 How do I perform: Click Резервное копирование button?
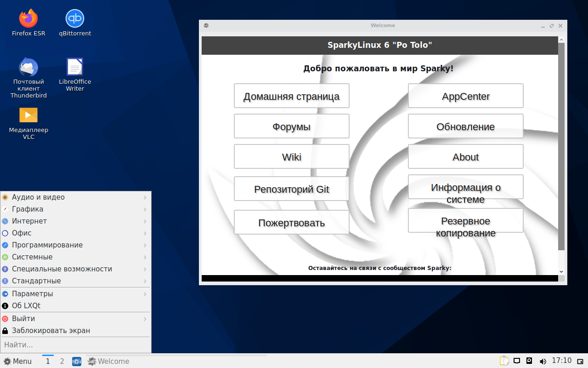click(x=466, y=220)
